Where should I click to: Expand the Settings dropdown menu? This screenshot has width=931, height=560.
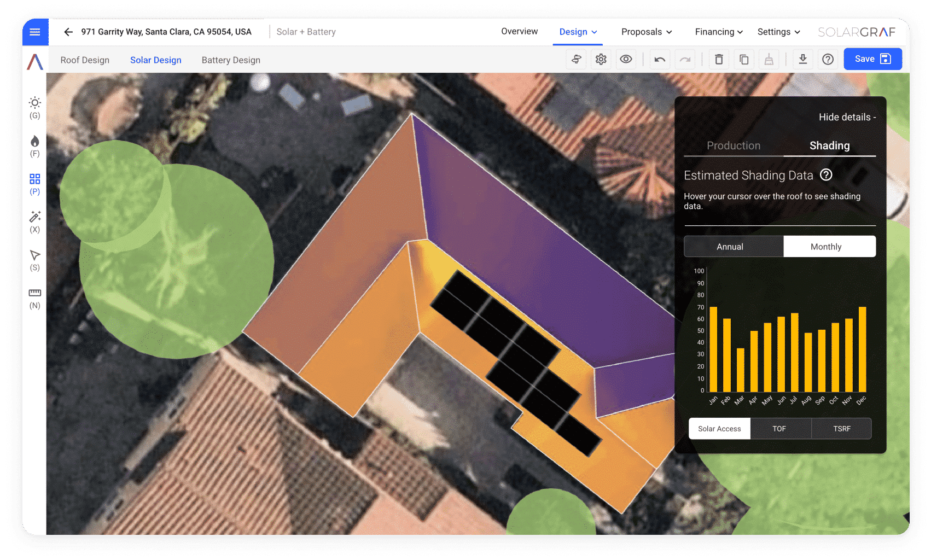(x=779, y=32)
